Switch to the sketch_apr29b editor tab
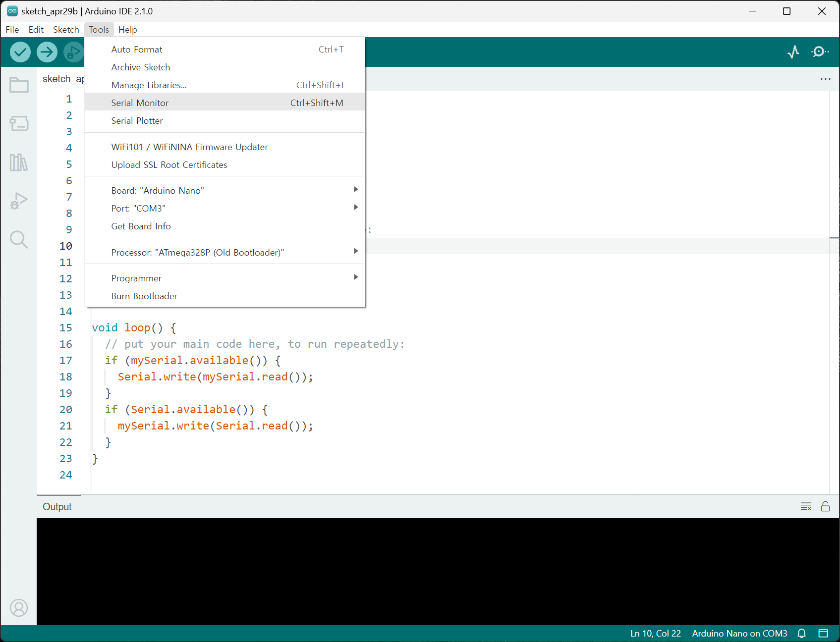 click(x=63, y=79)
